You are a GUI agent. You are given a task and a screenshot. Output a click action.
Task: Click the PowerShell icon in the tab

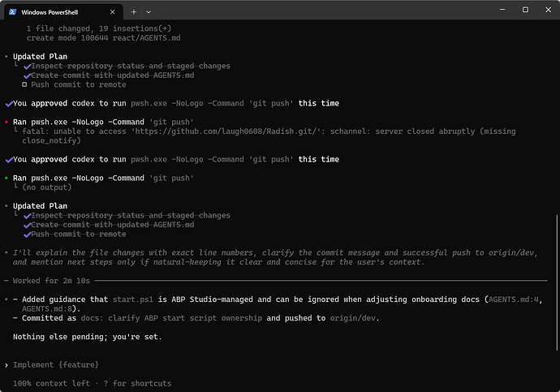[x=13, y=12]
